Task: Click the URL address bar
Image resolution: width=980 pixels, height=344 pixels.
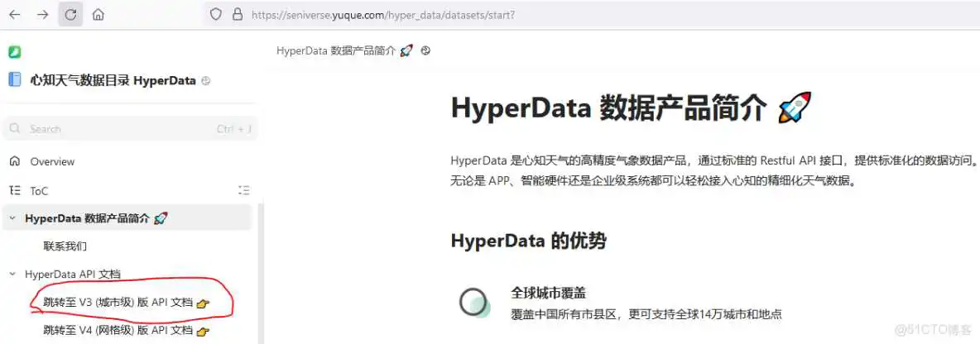Action: (579, 15)
